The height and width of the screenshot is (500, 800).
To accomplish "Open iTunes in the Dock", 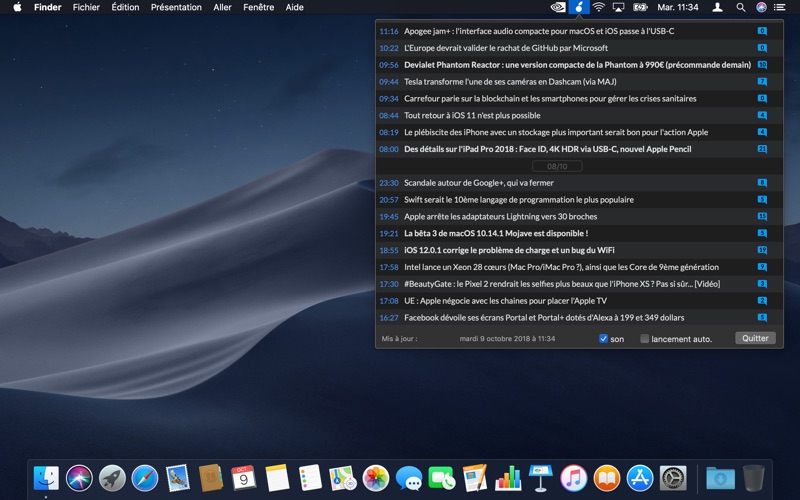I will [x=573, y=478].
